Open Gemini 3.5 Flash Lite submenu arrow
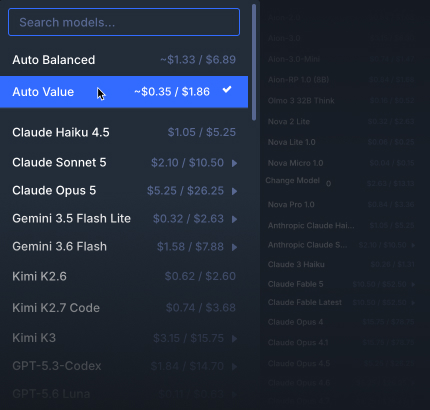This screenshot has height=410, width=430. pos(235,219)
